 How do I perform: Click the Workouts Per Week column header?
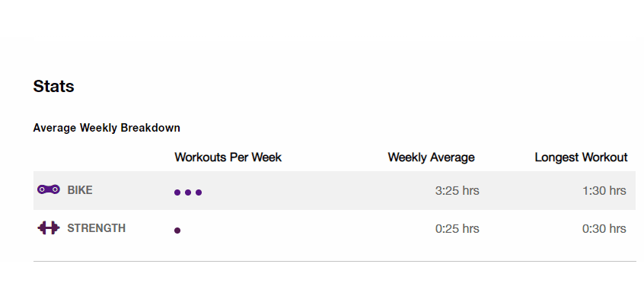click(228, 157)
